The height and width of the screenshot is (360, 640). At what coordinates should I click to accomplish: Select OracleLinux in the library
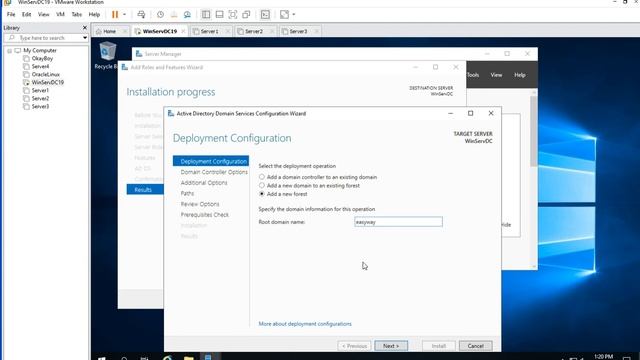45,74
